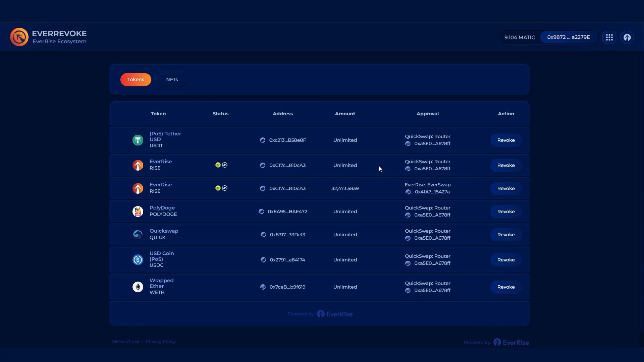Click explorer icon beside 0x8A95...BAE472
644x362 pixels.
point(261,212)
